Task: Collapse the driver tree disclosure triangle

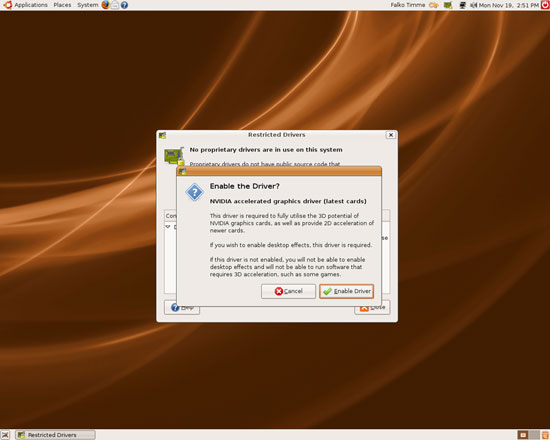Action: [x=168, y=227]
